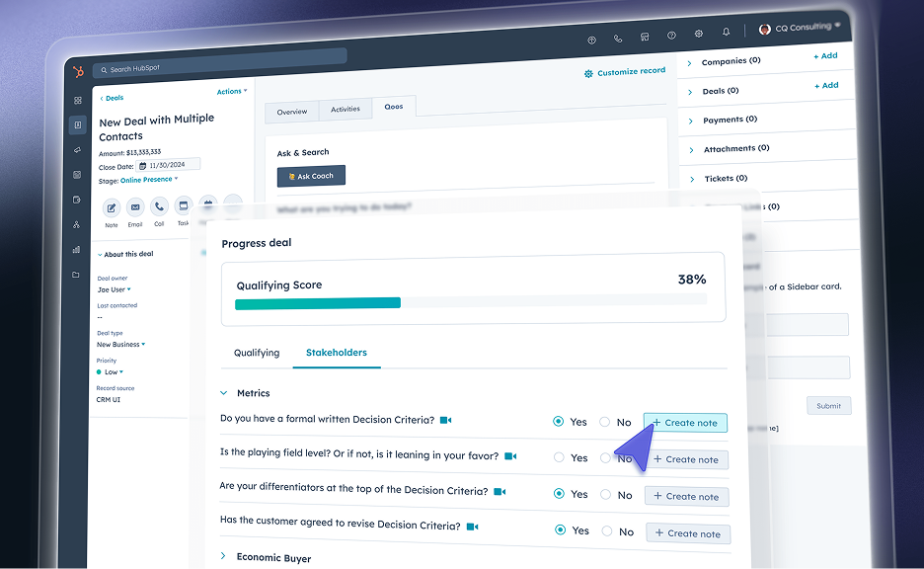Switch to the Activities tab
Screen dimensions: 924x569
coord(346,109)
